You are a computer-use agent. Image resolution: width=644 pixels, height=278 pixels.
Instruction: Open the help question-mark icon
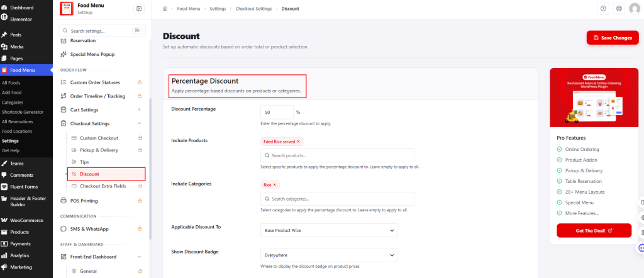tap(603, 9)
